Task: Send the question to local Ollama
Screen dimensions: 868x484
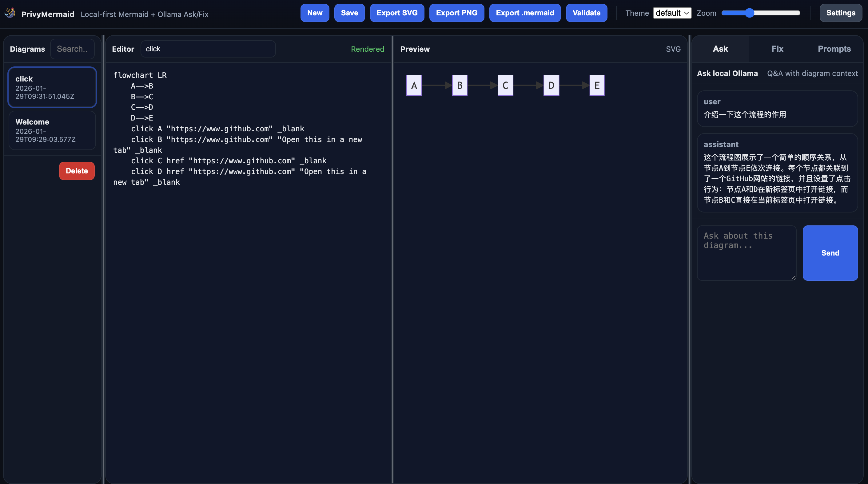Action: (830, 253)
